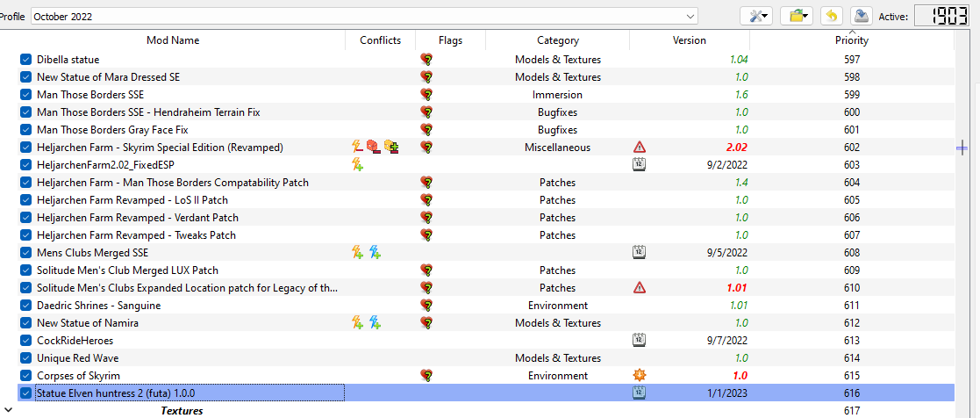The height and width of the screenshot is (418, 980).
Task: Click the restore backup arrow icon
Action: tap(830, 17)
